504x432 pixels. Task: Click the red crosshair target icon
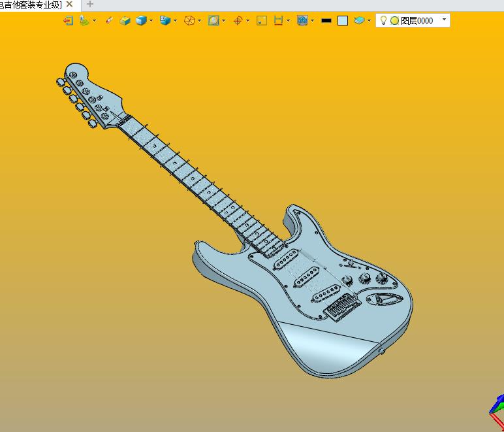238,20
